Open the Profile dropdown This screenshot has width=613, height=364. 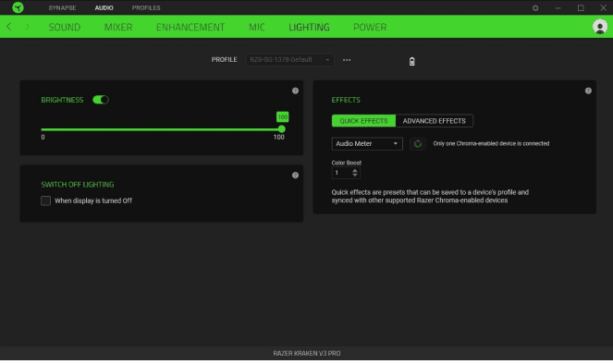[289, 60]
